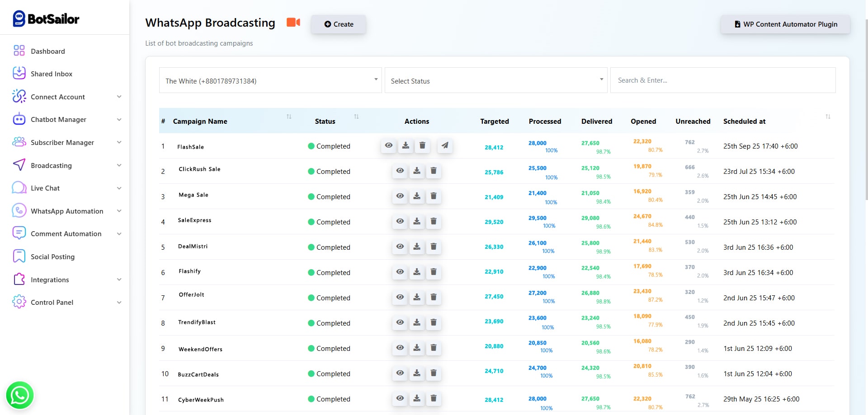Delete the Mega Sale campaign
The width and height of the screenshot is (868, 415).
pos(433,196)
